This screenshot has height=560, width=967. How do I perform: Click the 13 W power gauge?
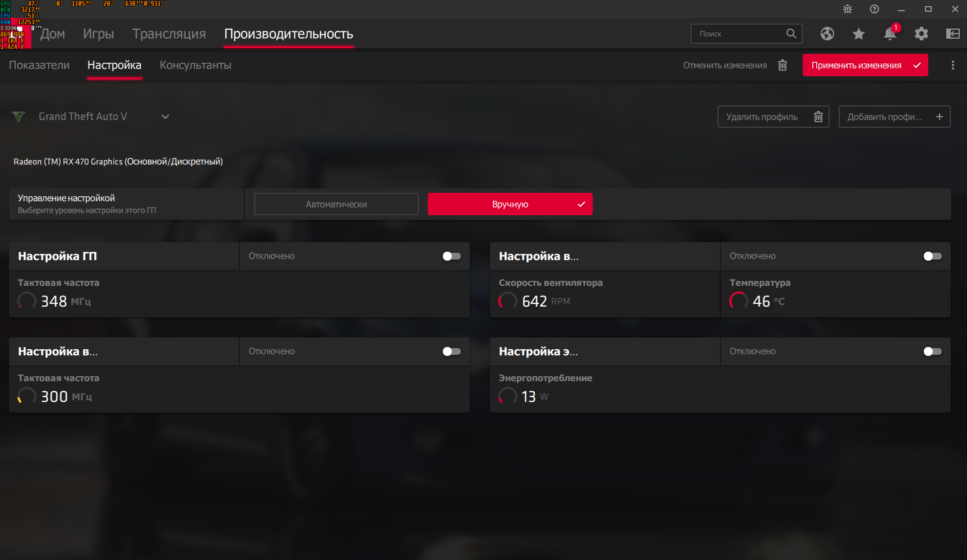tap(508, 396)
